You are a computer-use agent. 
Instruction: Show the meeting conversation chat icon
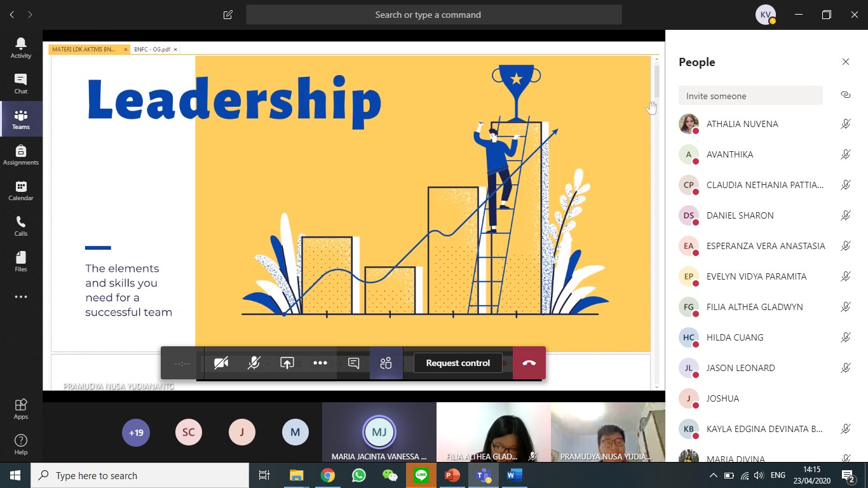click(354, 363)
